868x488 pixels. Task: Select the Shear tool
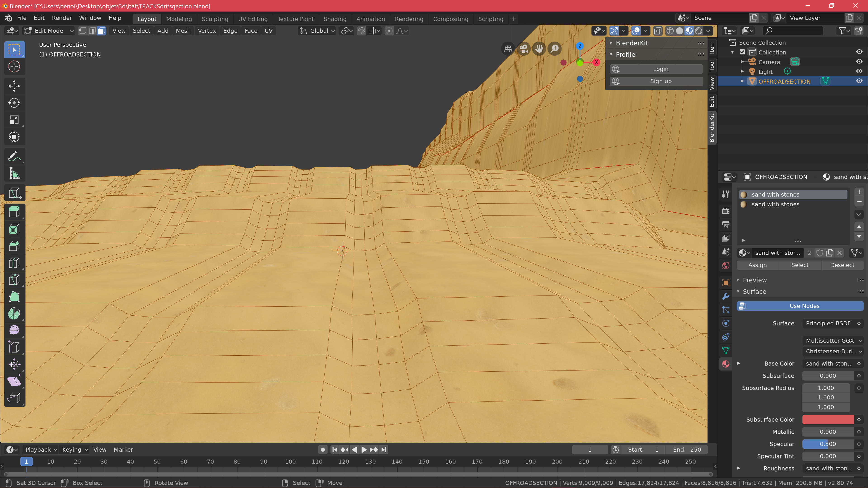click(x=14, y=381)
